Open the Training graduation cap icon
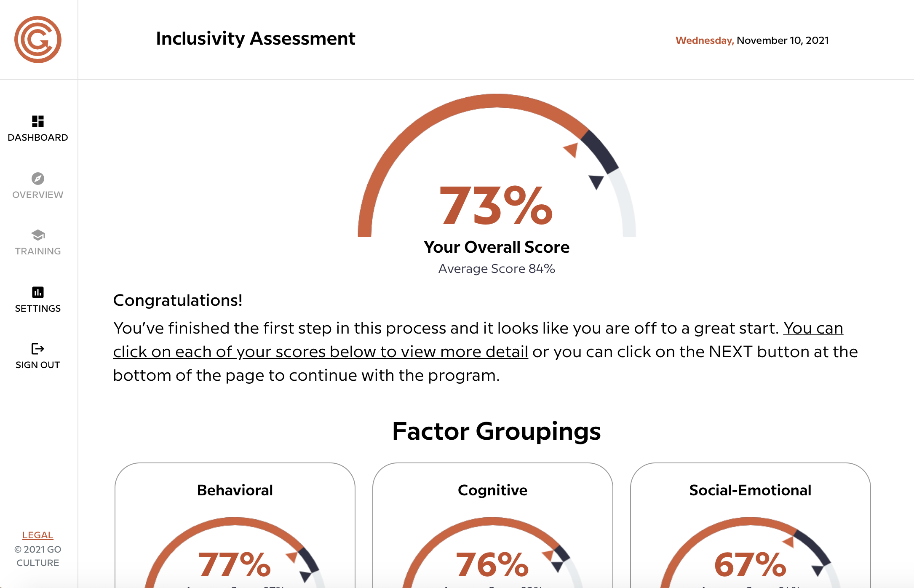The image size is (914, 588). tap(38, 235)
